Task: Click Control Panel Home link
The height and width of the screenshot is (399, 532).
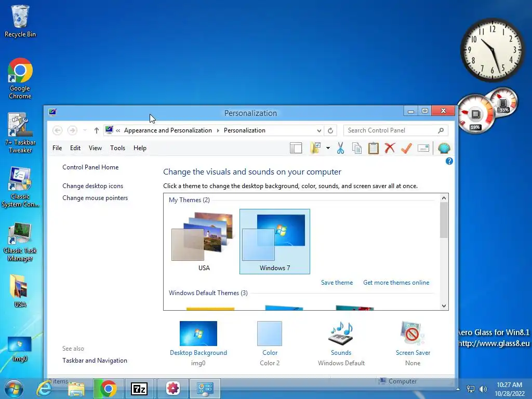Action: 90,167
